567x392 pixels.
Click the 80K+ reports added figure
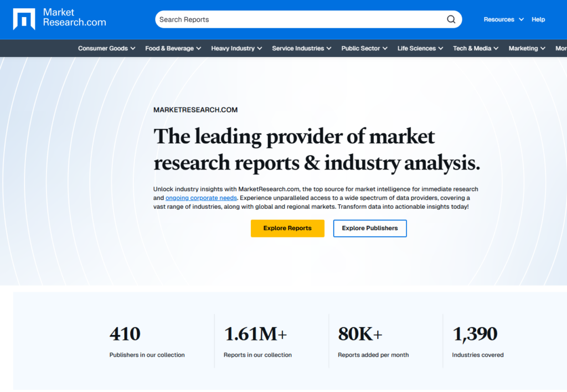pos(360,334)
